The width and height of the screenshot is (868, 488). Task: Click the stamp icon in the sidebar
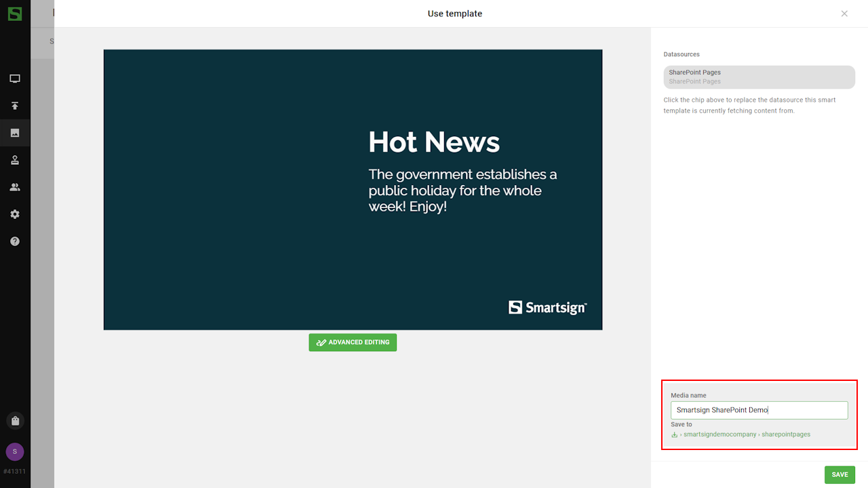pos(15,160)
